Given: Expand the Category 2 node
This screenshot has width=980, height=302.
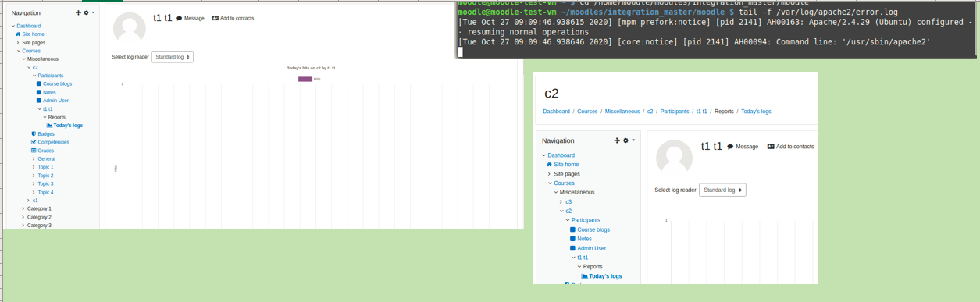Looking at the screenshot, I should pyautogui.click(x=23, y=217).
